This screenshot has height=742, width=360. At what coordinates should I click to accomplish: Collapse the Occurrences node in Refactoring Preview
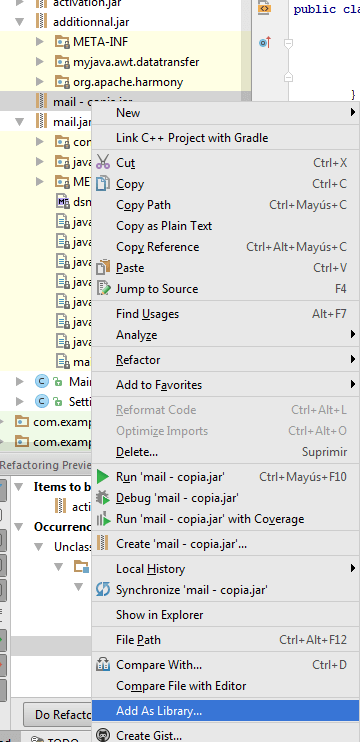click(x=19, y=526)
